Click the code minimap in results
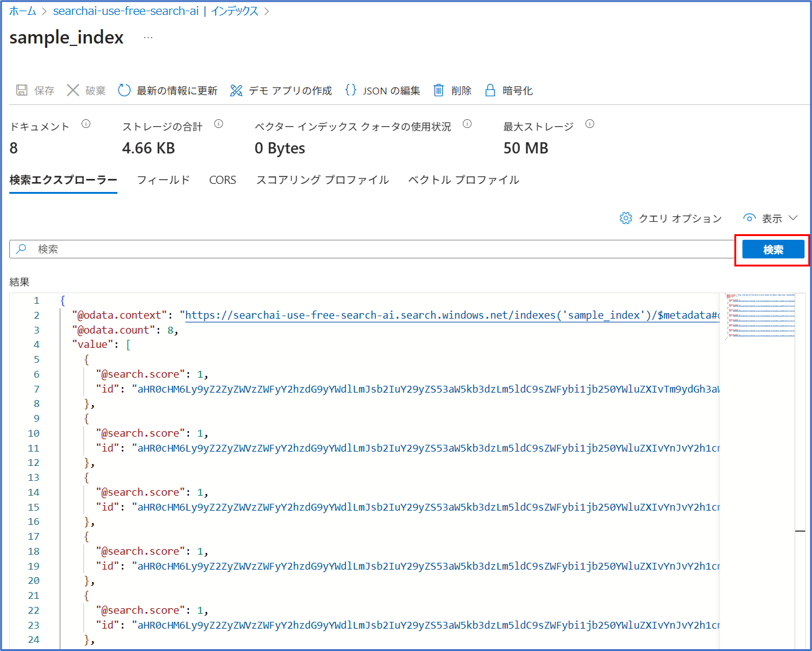Image resolution: width=812 pixels, height=651 pixels. coord(760,317)
